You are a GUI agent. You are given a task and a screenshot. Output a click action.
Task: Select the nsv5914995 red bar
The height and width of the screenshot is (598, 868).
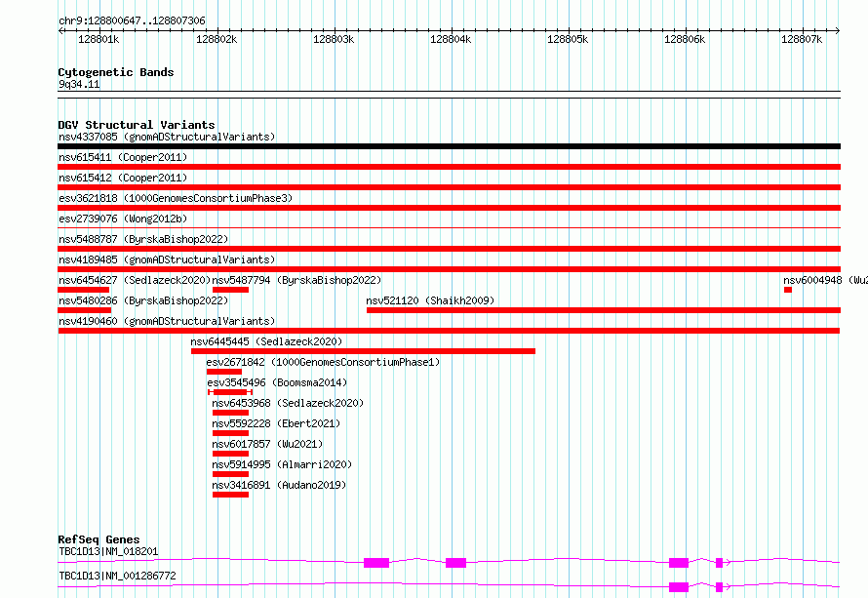click(x=231, y=474)
